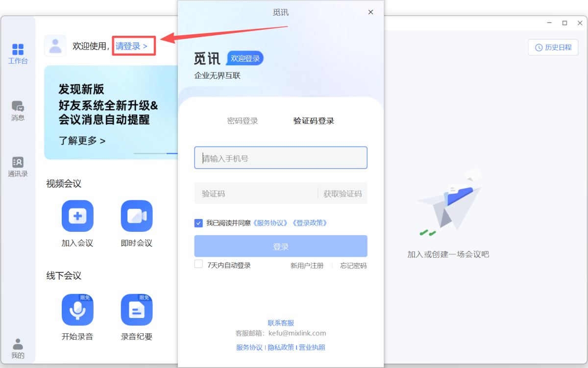Click the phone number input field
Image resolution: width=588 pixels, height=368 pixels.
pyautogui.click(x=280, y=157)
